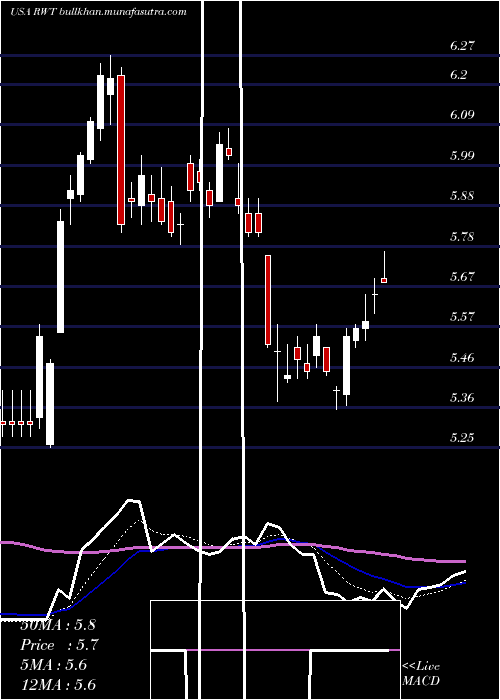Click the 12MA : 5.6 readout
Image resolution: width=500 pixels, height=700 pixels.
[x=58, y=685]
